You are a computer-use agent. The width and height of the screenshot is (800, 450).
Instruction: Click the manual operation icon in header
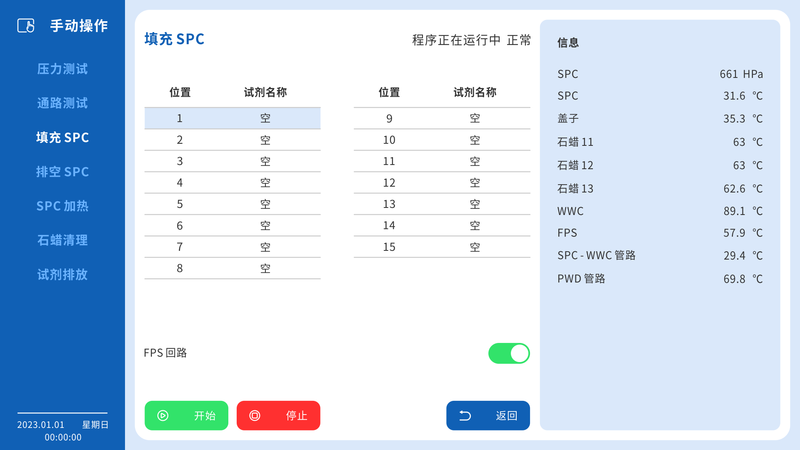(26, 26)
